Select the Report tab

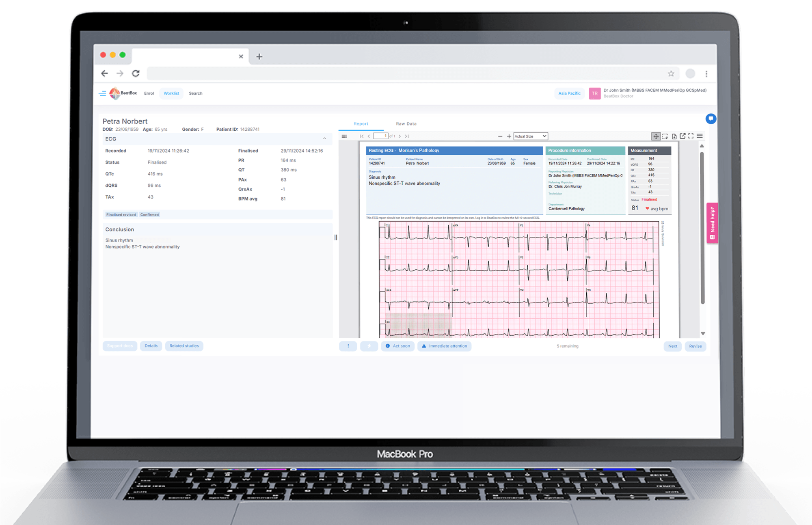[x=361, y=124]
